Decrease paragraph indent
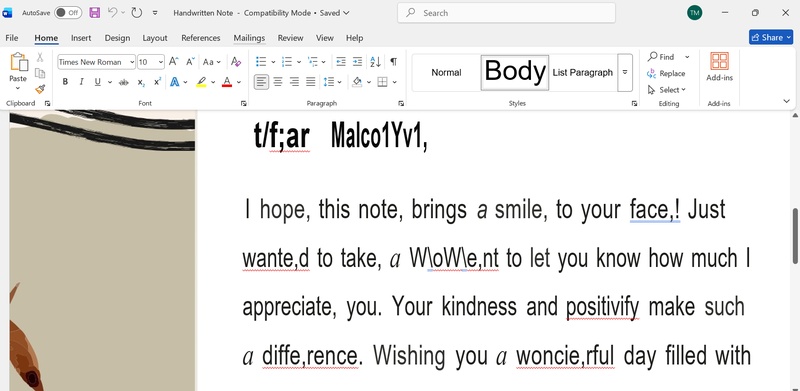Image resolution: width=800 pixels, height=391 pixels. pos(341,62)
